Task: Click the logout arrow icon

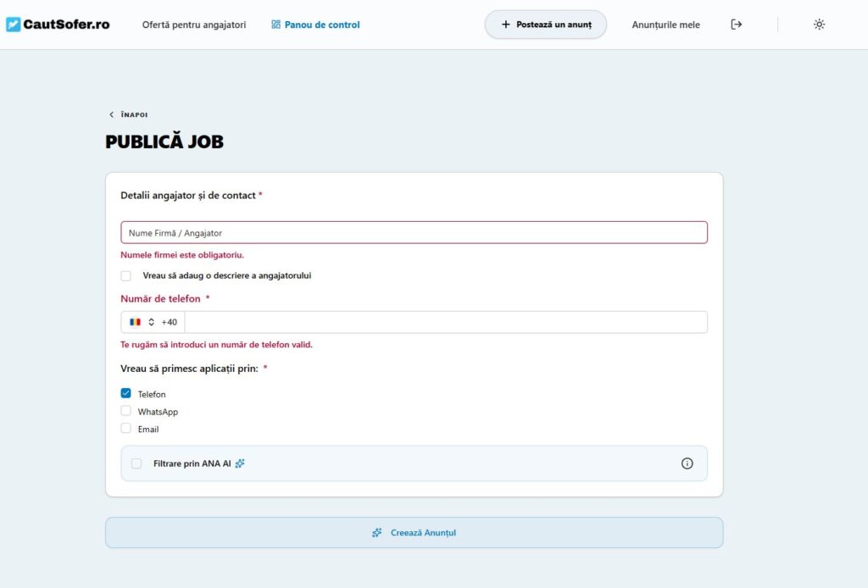Action: pyautogui.click(x=736, y=25)
